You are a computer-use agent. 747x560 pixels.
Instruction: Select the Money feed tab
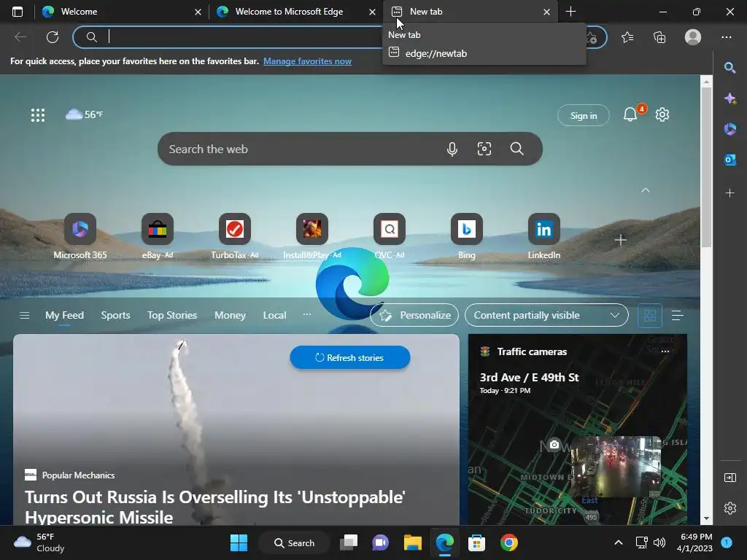(x=230, y=315)
